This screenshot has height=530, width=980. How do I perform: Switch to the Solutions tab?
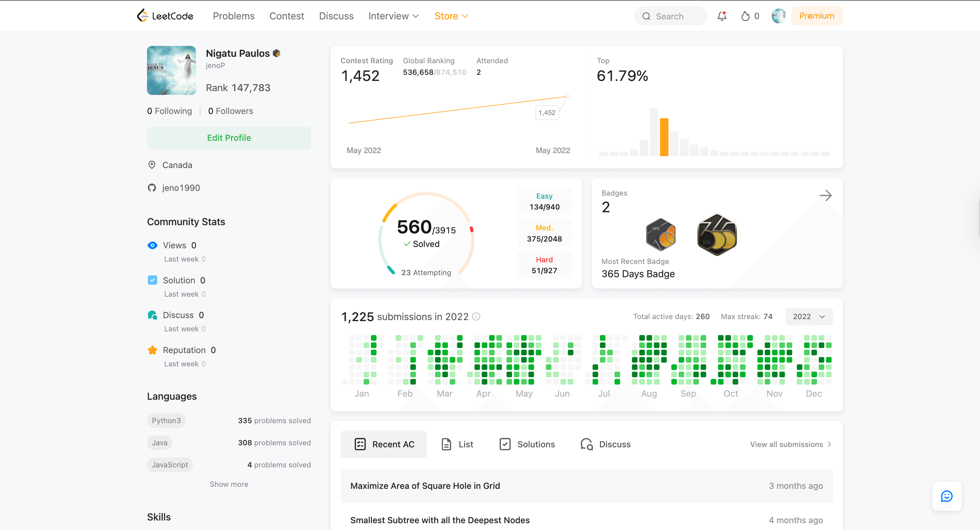pyautogui.click(x=527, y=444)
